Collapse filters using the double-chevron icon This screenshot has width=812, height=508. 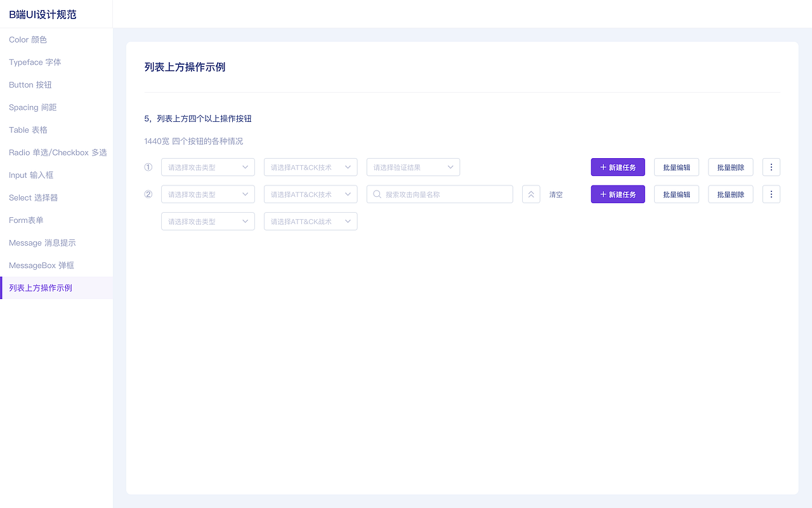(x=531, y=194)
